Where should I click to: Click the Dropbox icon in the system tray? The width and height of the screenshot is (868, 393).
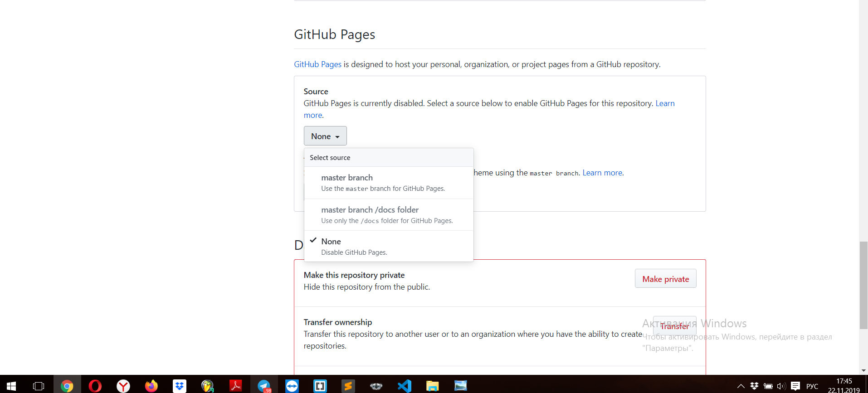(754, 386)
